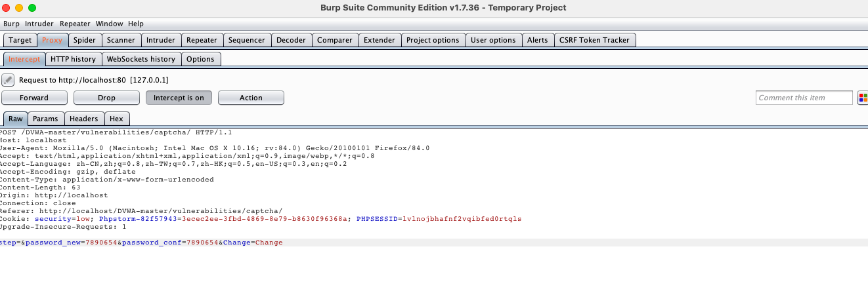Open the Scanner tab
The height and width of the screenshot is (293, 868).
pyautogui.click(x=121, y=40)
